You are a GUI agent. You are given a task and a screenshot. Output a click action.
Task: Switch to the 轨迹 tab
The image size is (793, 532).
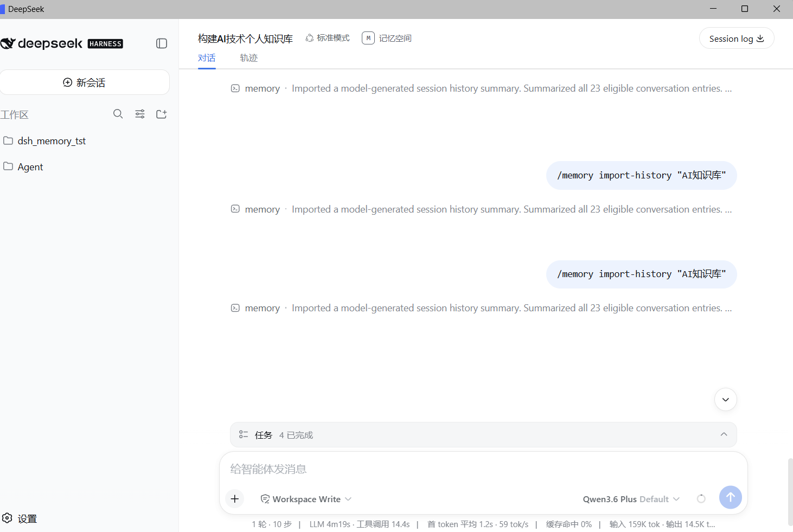coord(249,58)
